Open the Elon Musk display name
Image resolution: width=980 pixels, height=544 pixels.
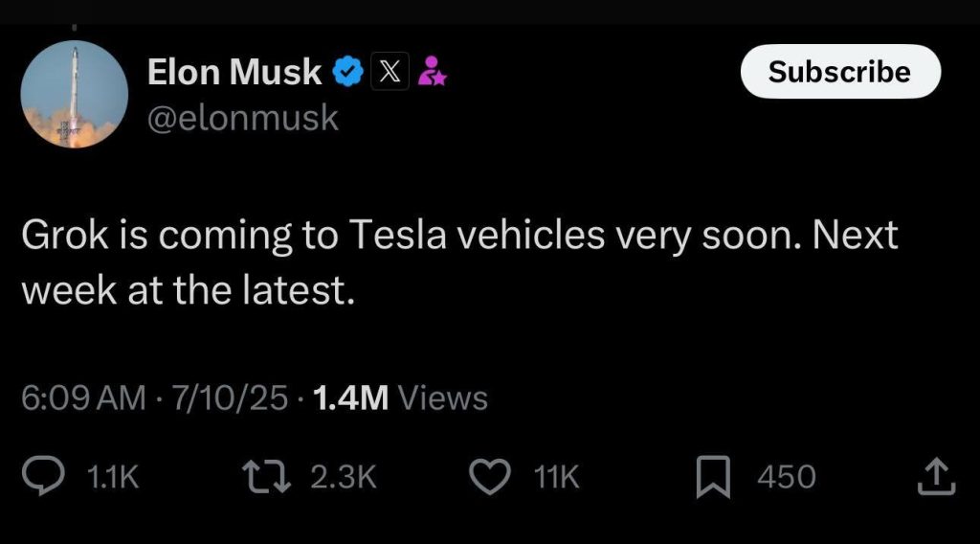(x=234, y=73)
